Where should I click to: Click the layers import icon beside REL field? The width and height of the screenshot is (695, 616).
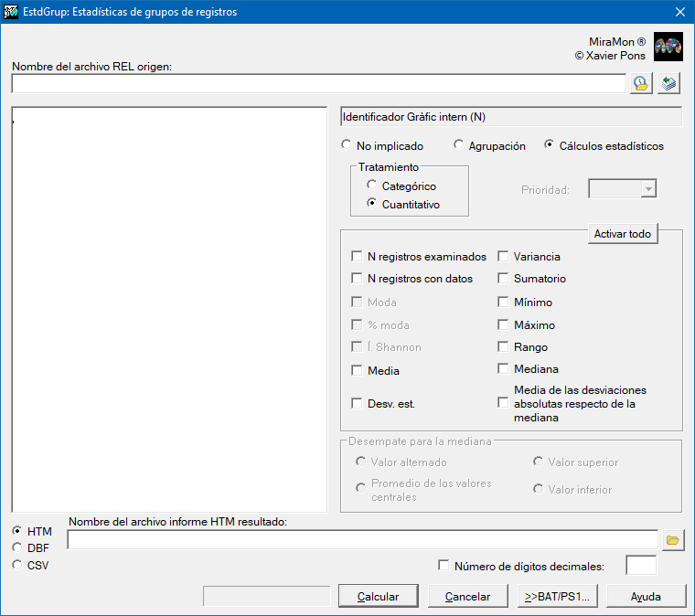pyautogui.click(x=670, y=83)
